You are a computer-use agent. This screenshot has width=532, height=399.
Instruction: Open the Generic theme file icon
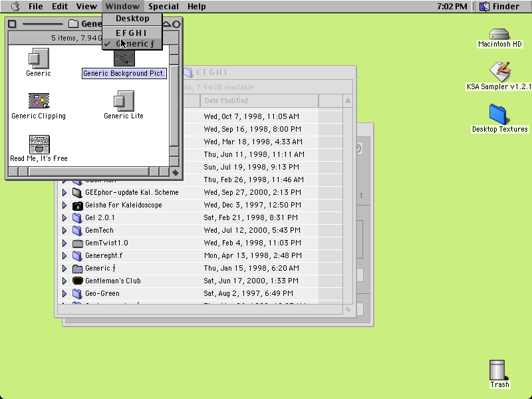pos(39,59)
